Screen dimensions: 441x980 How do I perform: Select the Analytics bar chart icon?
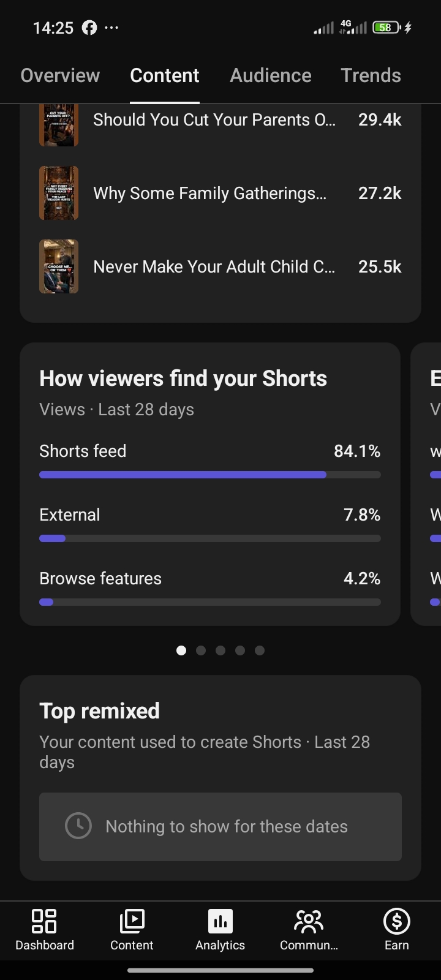[221, 921]
